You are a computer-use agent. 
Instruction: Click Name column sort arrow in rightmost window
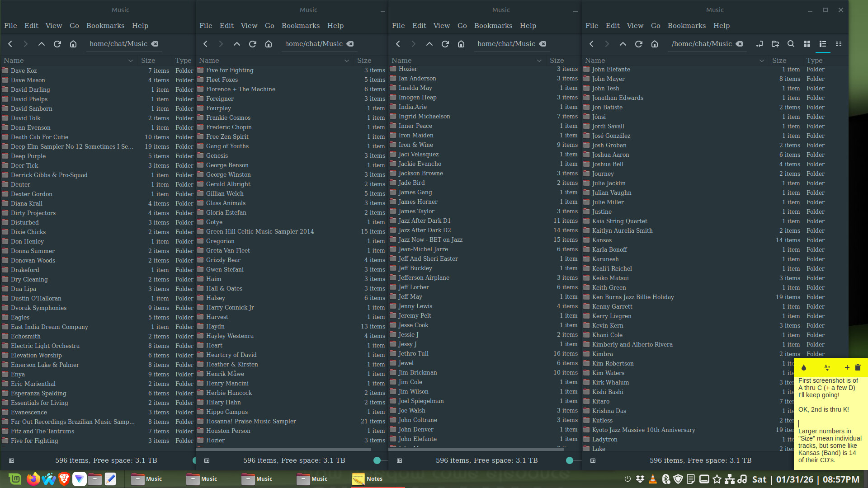762,61
